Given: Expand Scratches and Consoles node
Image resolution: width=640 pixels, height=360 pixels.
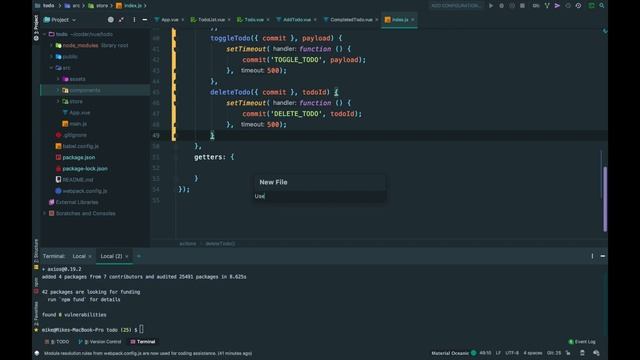Looking at the screenshot, I should pyautogui.click(x=44, y=213).
